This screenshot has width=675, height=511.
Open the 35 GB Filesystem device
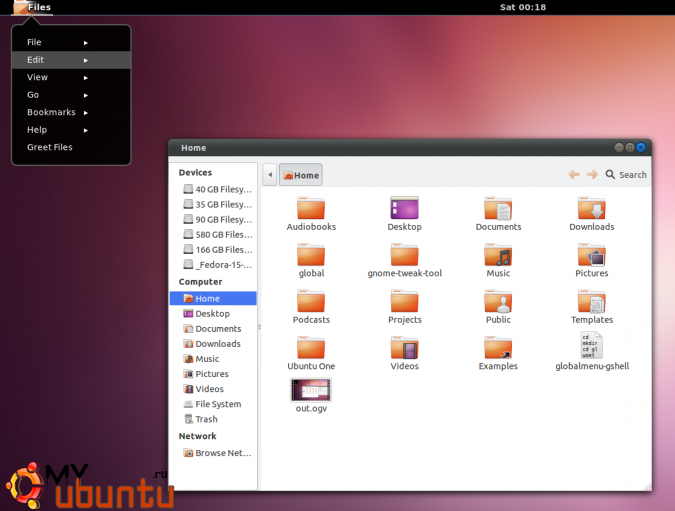pos(217,204)
